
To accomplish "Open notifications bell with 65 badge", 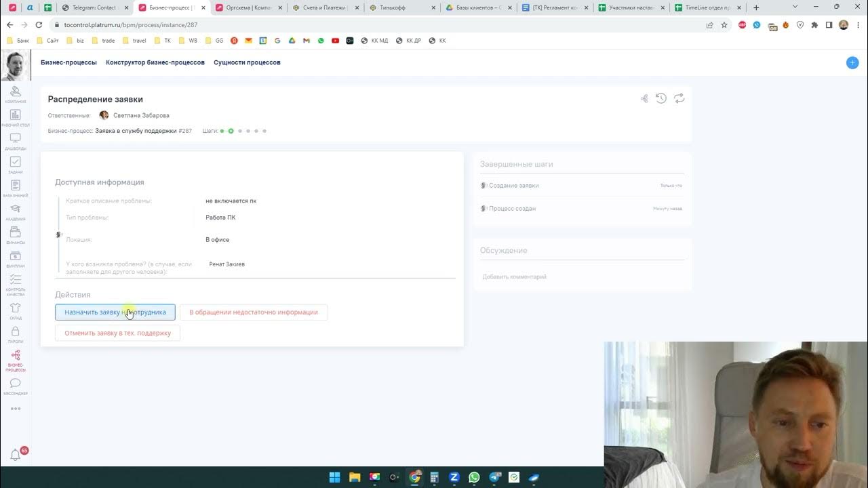I will [16, 455].
